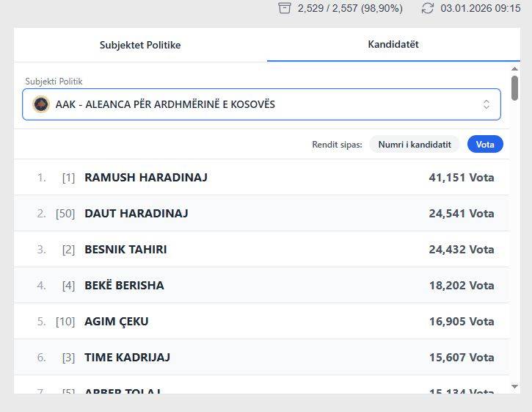Switch to Subjektet Politike tab
The image size is (532, 412).
140,45
